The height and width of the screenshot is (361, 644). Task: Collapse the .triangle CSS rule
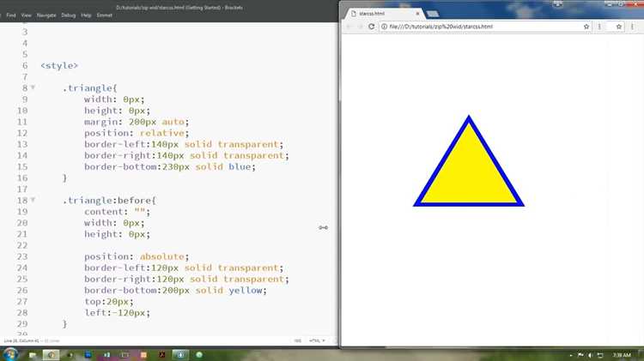[x=33, y=87]
